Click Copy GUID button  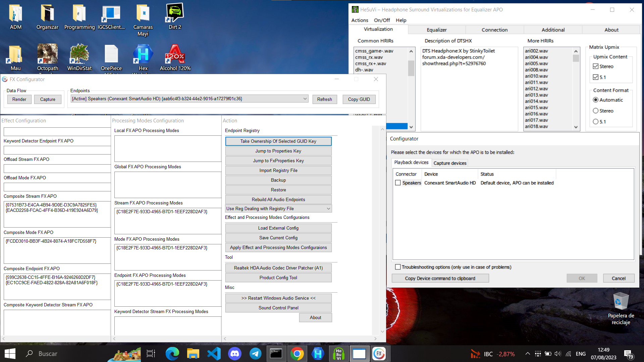(359, 99)
